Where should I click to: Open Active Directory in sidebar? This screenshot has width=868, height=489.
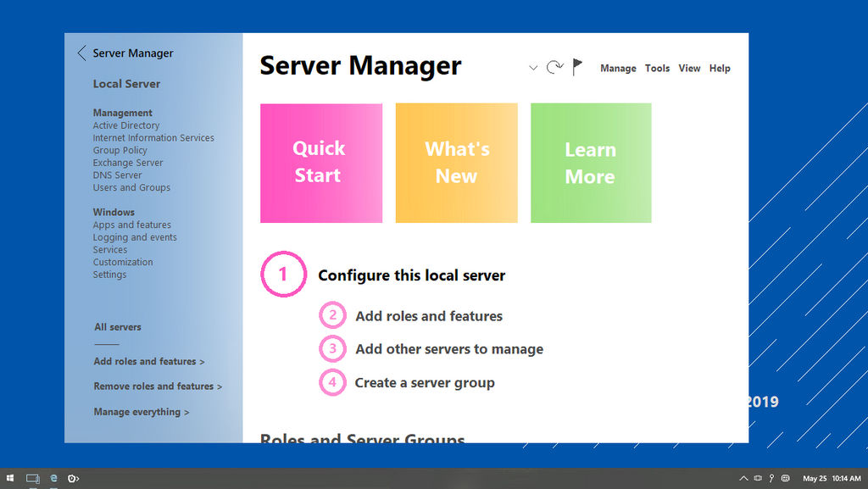click(x=126, y=125)
